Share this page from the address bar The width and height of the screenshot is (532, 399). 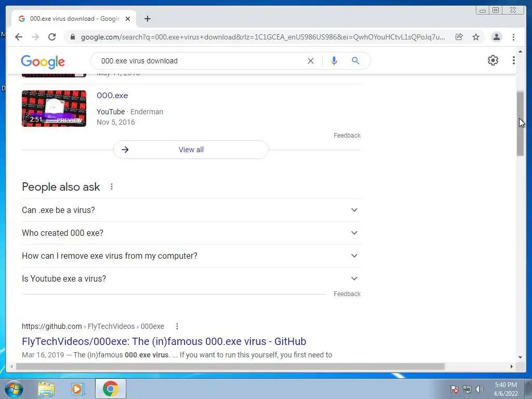click(459, 37)
